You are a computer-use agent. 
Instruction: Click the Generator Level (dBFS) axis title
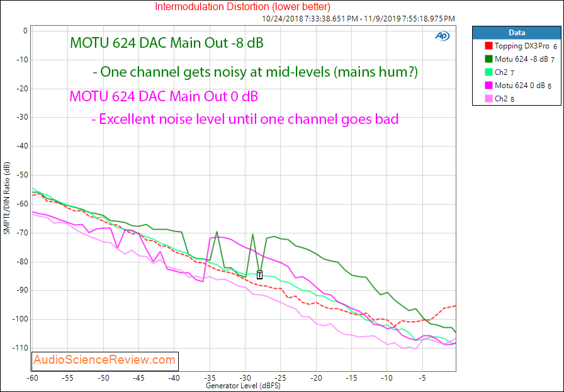(x=243, y=386)
